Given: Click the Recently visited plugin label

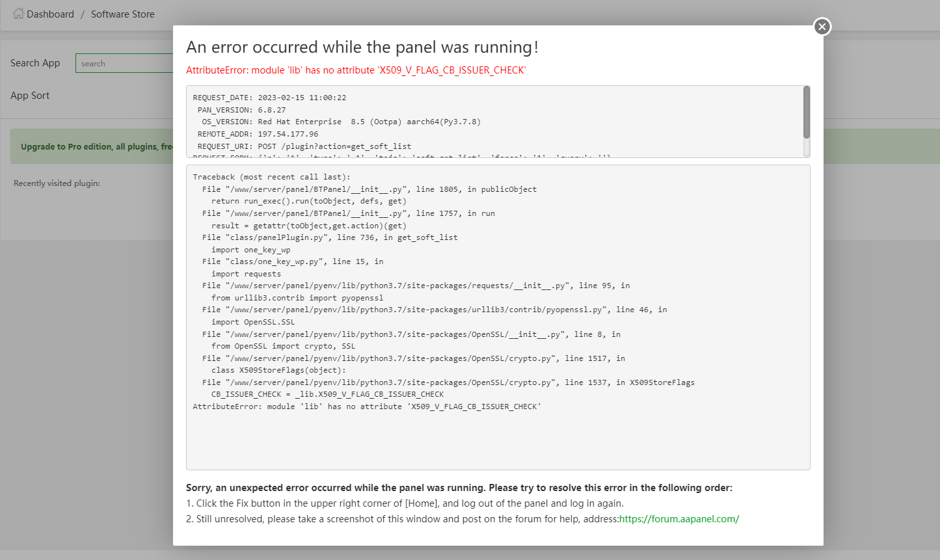Looking at the screenshot, I should coord(57,183).
